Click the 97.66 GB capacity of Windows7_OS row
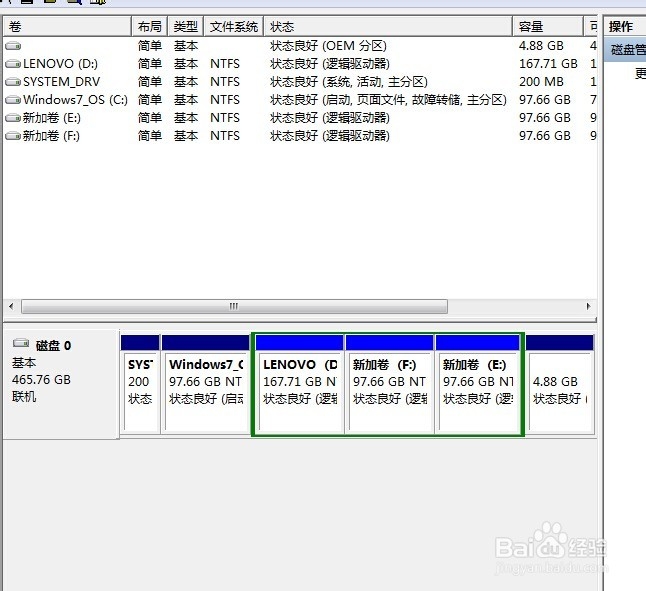 (545, 100)
